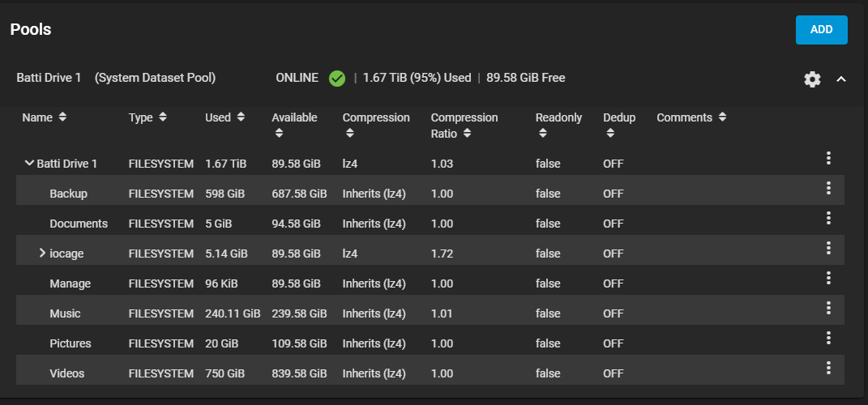
Task: Click the green ONLINE status checkmark
Action: point(336,79)
